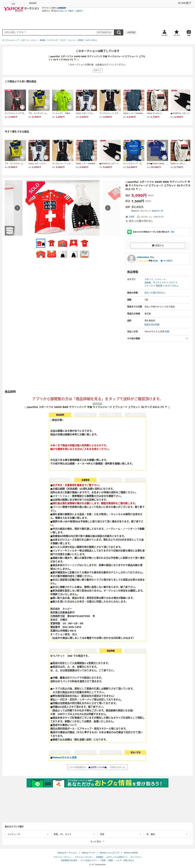Open スポーツ、レジャー breadcrumb link
195x868 pixels.
29,40
